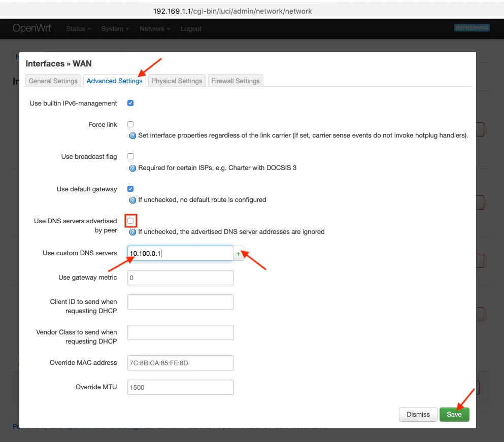504x442 pixels.
Task: Click Logout in the top navbar
Action: click(191, 29)
